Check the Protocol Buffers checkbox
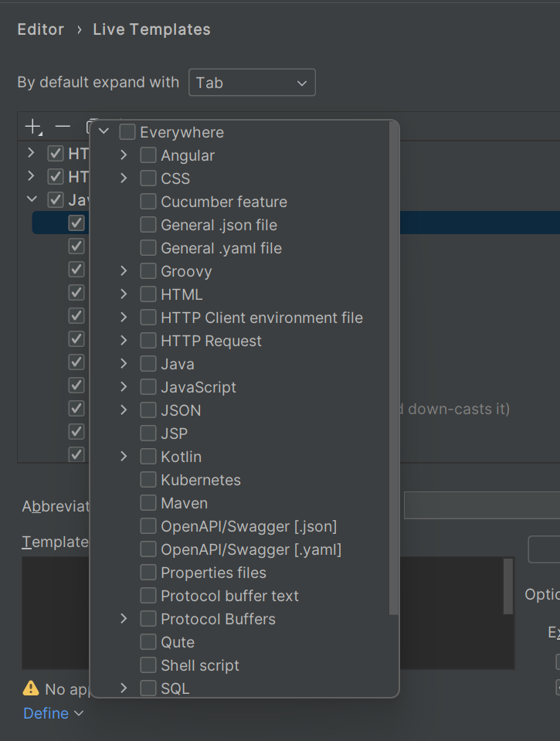 [148, 618]
